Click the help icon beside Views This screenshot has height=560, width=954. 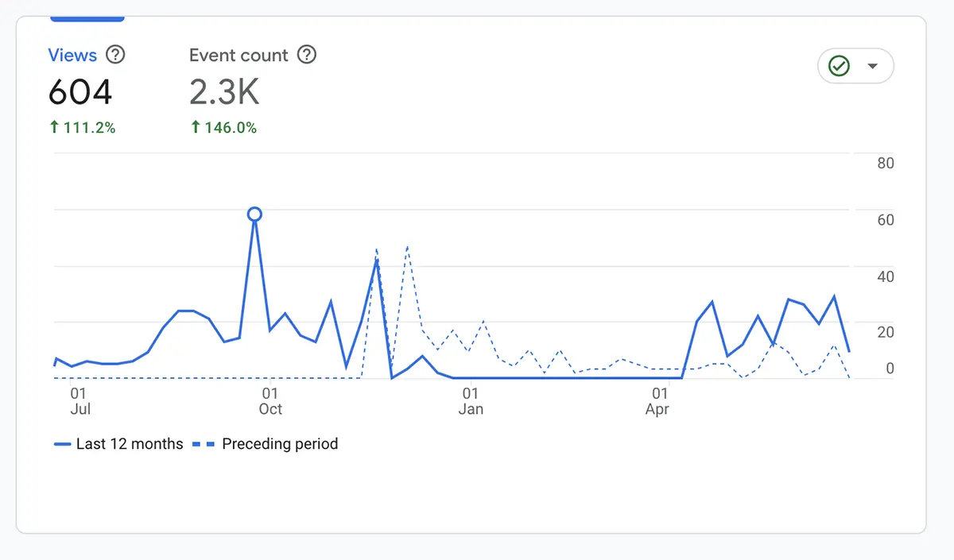116,55
